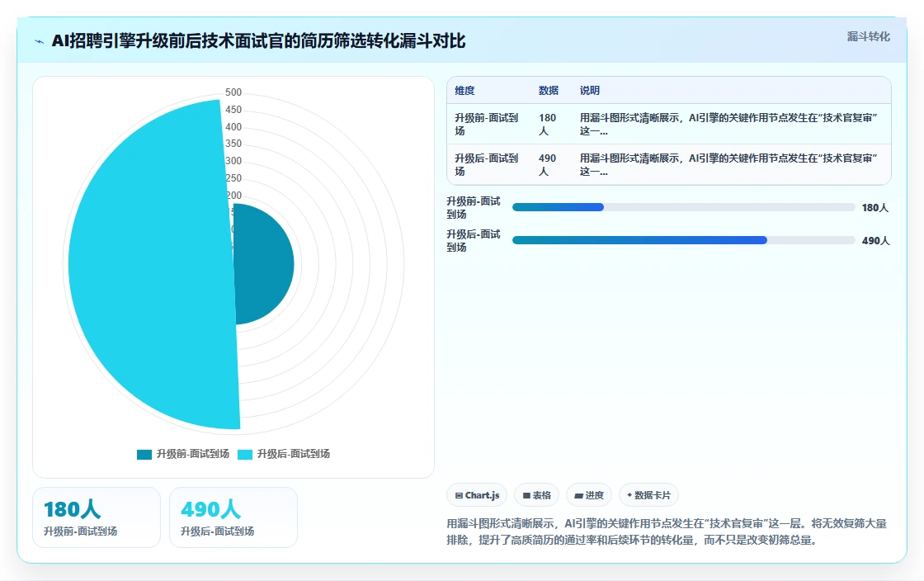Click the icon in the 数据卡片 chip
This screenshot has height=581, width=924.
click(x=629, y=495)
